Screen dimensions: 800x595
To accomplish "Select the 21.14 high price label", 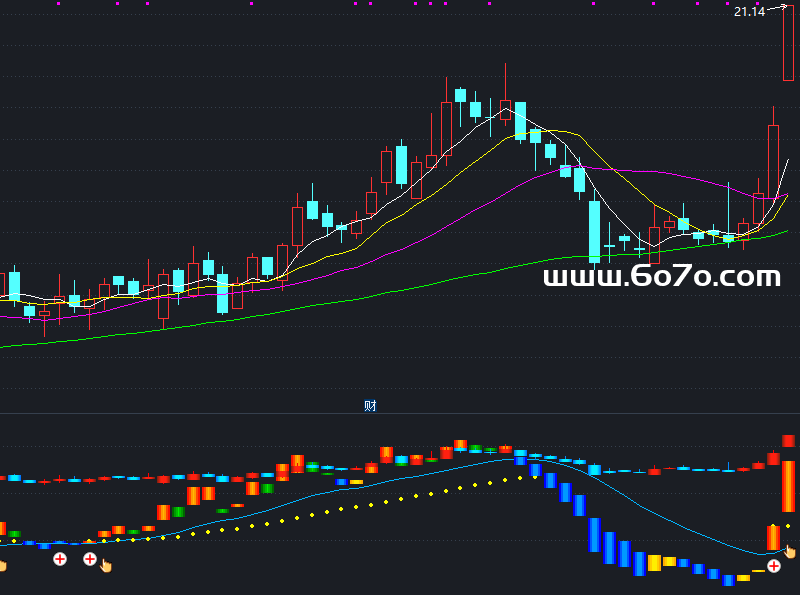I will (x=748, y=12).
